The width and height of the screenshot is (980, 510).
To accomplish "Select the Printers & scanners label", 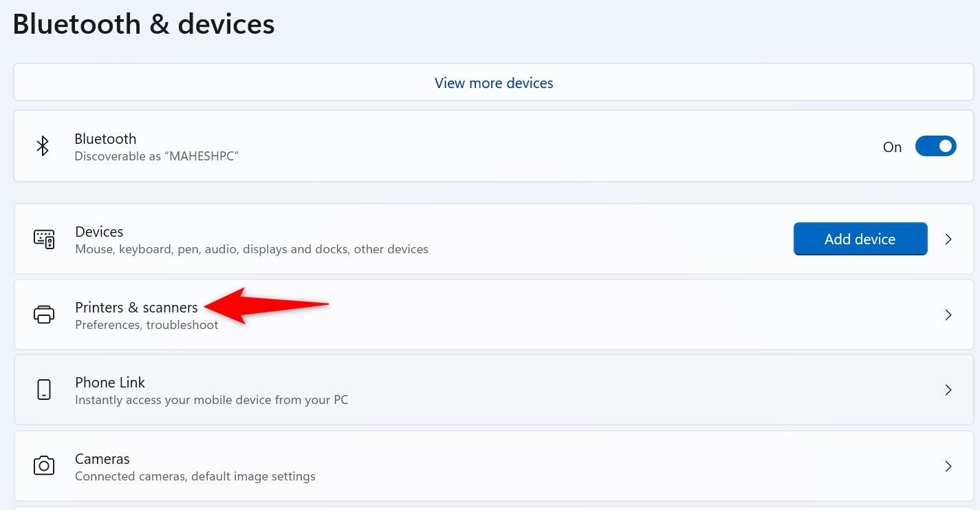I will [x=136, y=307].
